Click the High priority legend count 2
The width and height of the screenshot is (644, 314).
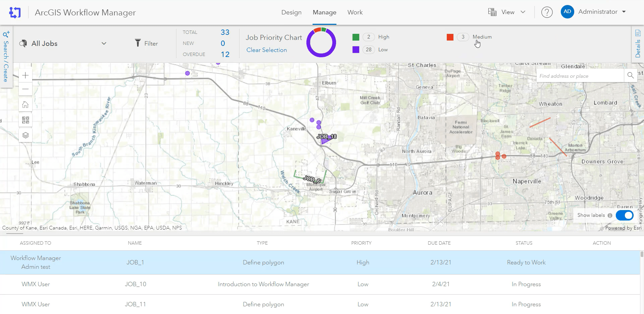[369, 37]
